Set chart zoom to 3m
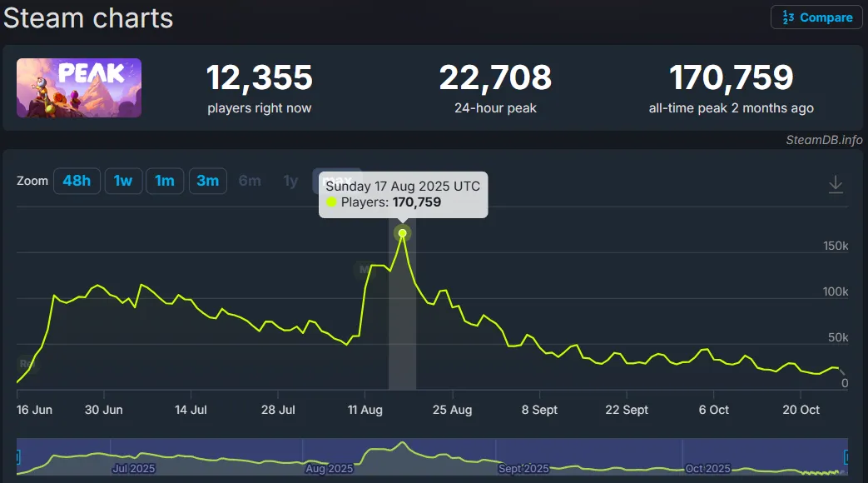 coord(207,181)
